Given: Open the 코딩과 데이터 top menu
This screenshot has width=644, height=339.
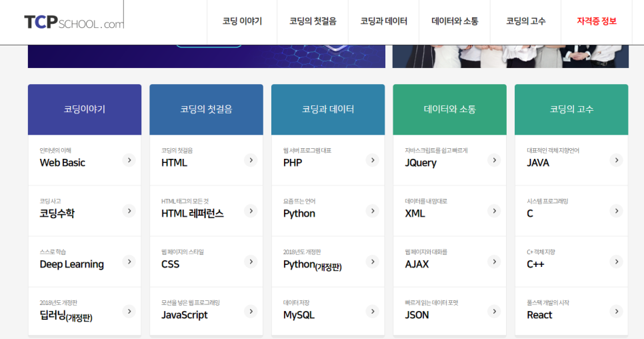Looking at the screenshot, I should (x=383, y=21).
